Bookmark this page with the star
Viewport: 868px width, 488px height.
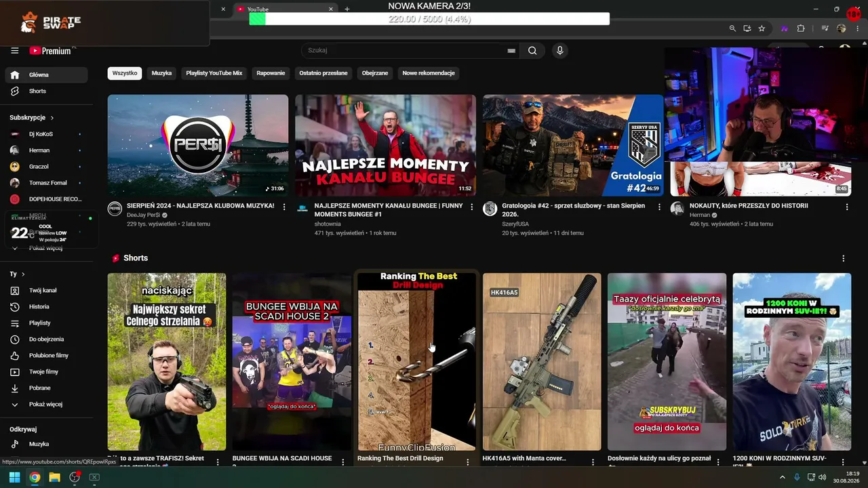[x=762, y=28]
